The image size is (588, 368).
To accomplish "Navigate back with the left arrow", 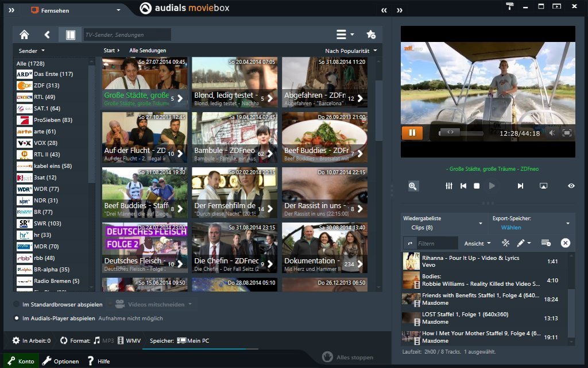I will (x=47, y=35).
